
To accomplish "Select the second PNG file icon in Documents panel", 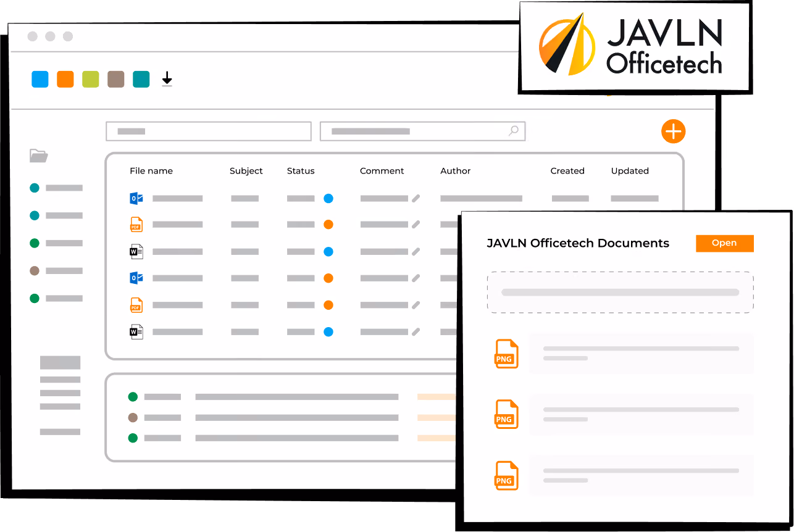I will pos(507,414).
